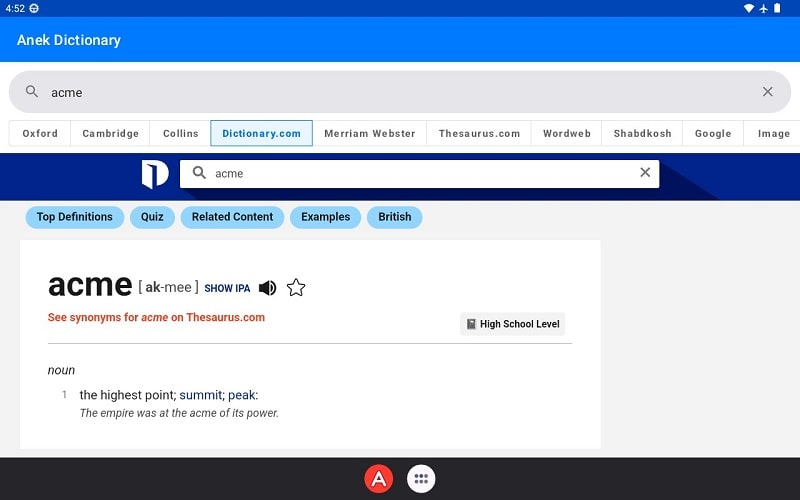Viewport: 800px width, 500px height.
Task: Jump to British definitions section
Action: click(394, 217)
